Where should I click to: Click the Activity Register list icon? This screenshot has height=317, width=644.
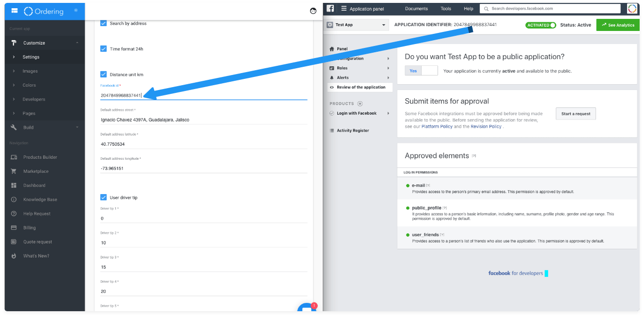(332, 131)
